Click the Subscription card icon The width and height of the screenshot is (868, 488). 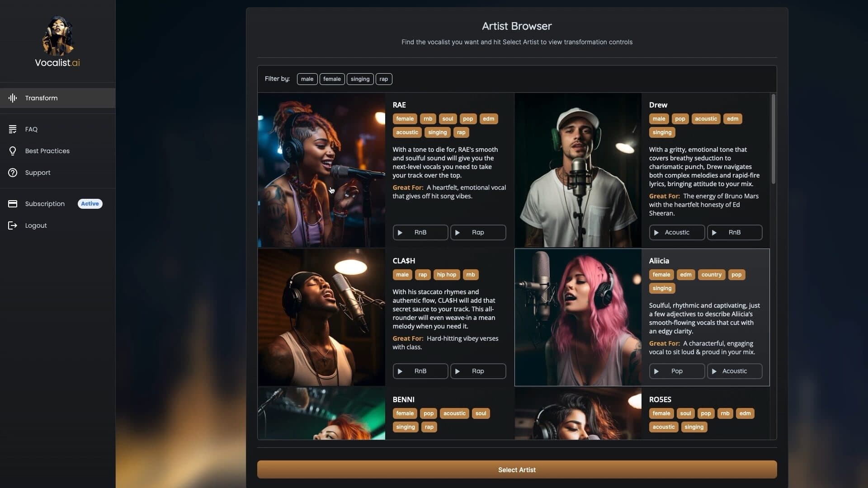click(x=13, y=204)
